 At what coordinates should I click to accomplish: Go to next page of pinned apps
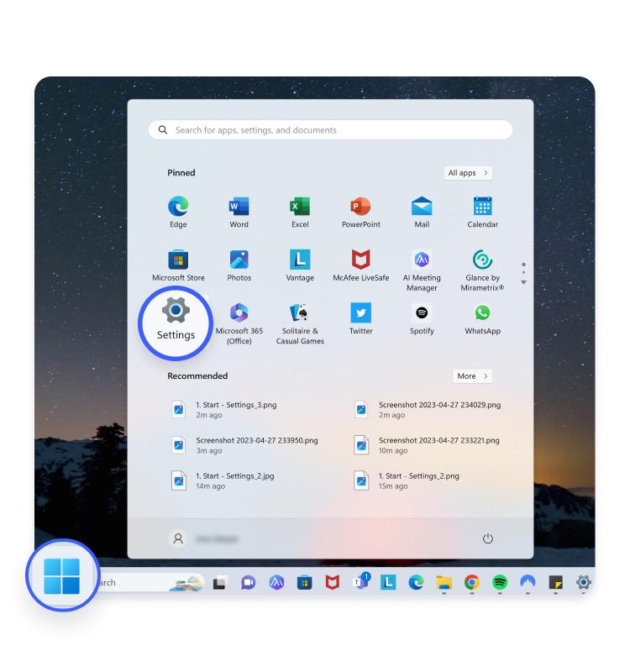[523, 282]
